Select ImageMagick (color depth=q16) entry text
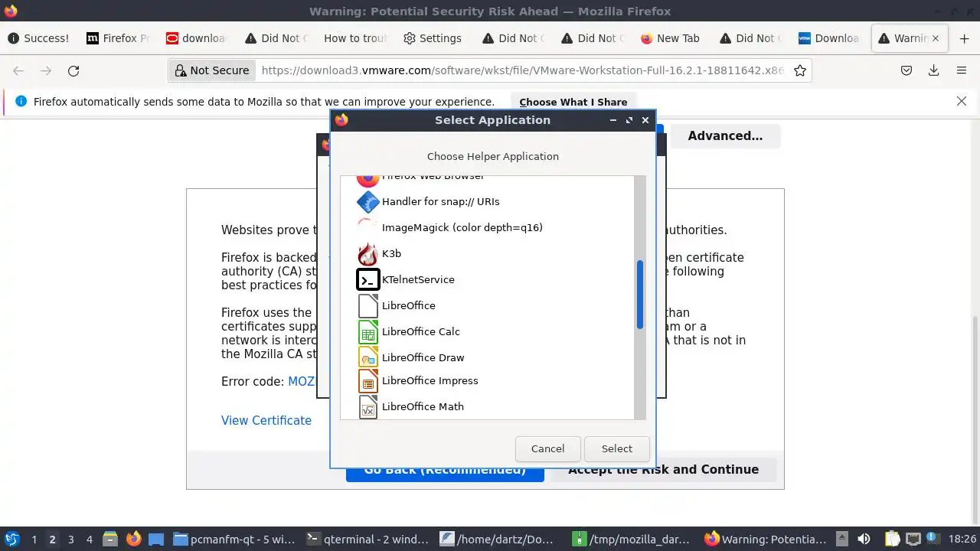 pos(462,227)
